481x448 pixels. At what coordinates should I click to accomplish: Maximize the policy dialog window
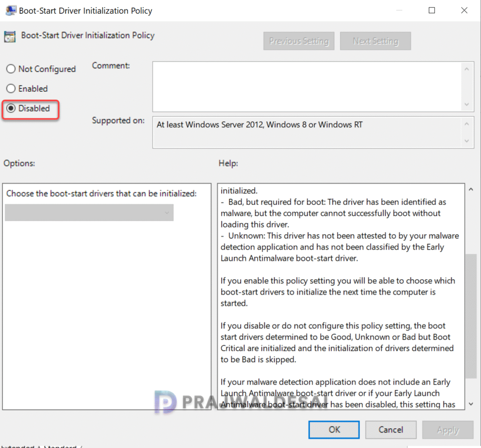432,10
